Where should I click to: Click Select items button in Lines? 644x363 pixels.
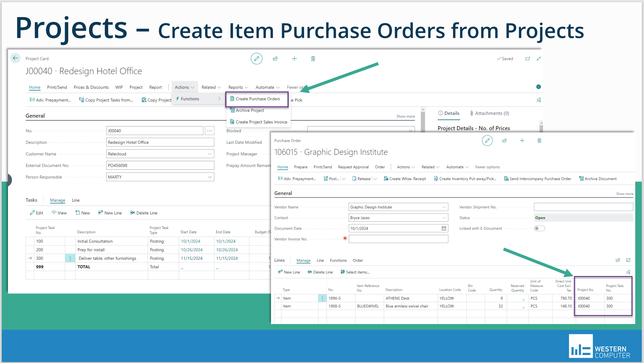point(355,272)
